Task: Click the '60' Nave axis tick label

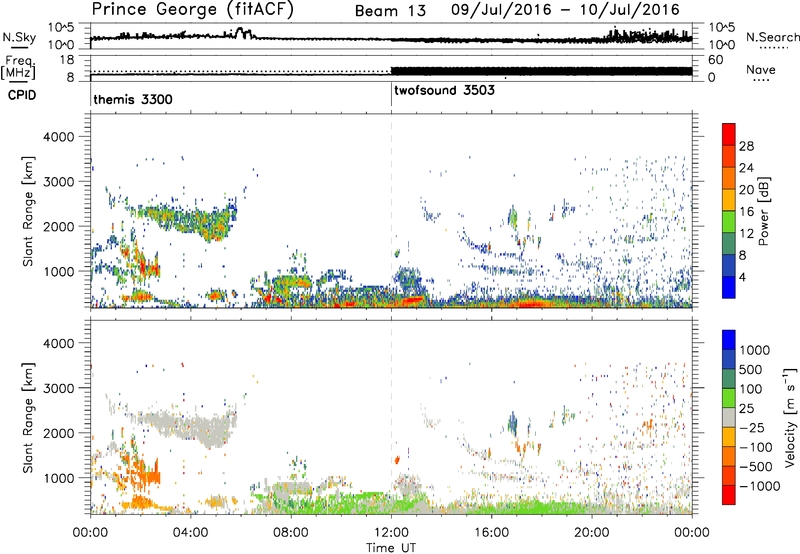Action: tap(716, 60)
